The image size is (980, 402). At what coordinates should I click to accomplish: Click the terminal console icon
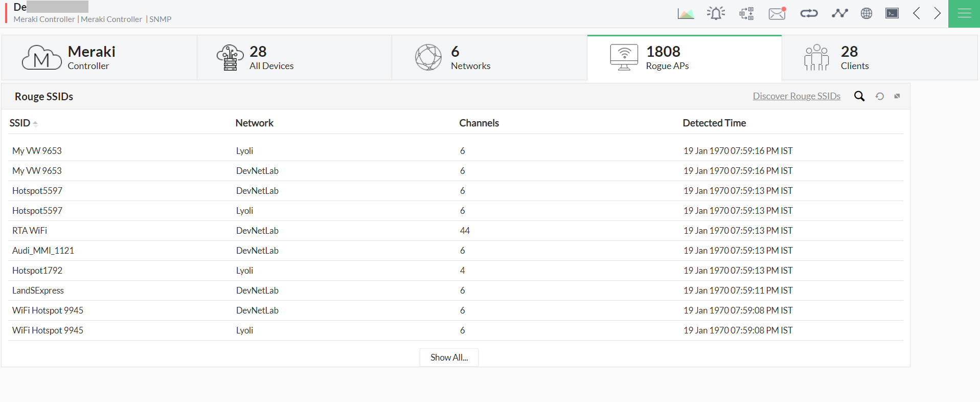click(892, 13)
